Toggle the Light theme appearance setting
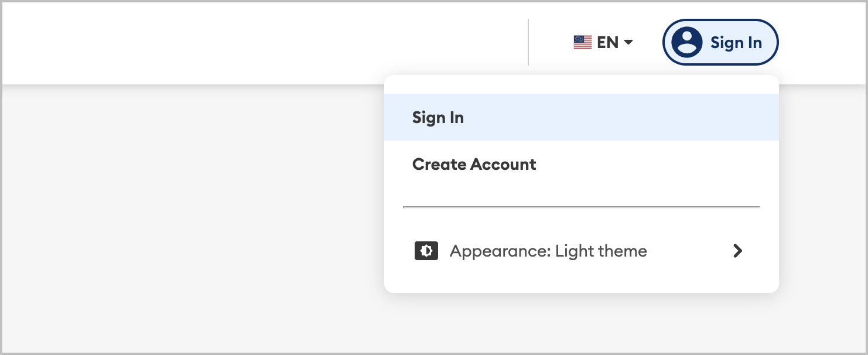 [x=582, y=251]
